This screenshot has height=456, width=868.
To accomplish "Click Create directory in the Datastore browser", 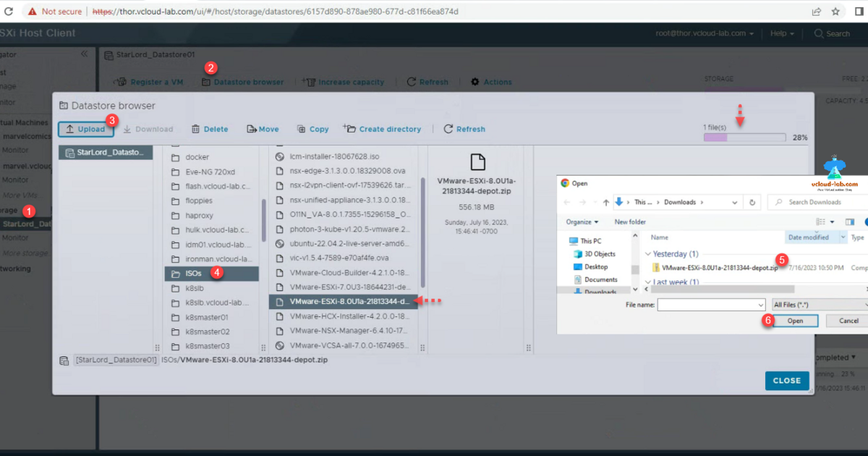I will 382,129.
